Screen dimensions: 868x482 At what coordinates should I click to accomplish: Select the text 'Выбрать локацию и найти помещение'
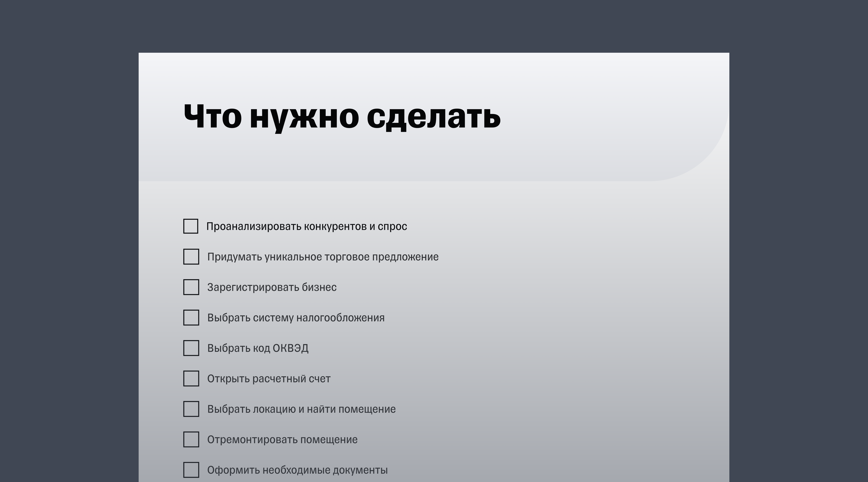[x=302, y=409]
